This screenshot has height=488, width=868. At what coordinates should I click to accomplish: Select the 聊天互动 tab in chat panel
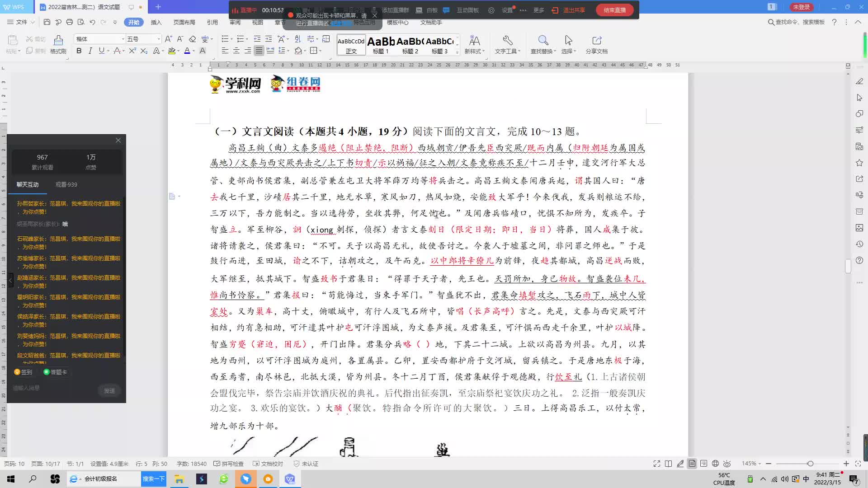point(28,184)
